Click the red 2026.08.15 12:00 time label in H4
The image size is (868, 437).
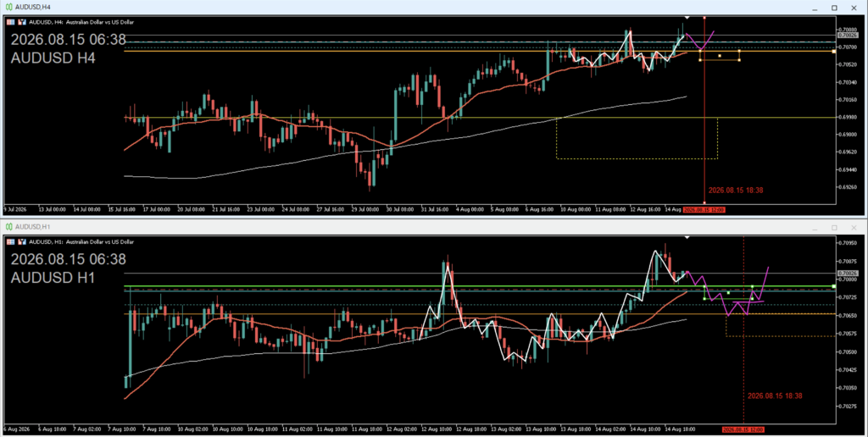(704, 210)
